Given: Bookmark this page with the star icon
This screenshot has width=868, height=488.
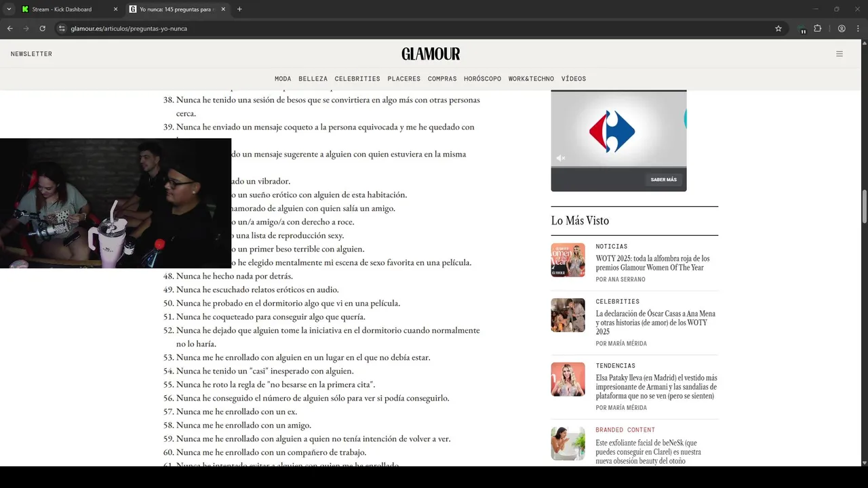Looking at the screenshot, I should (x=778, y=28).
